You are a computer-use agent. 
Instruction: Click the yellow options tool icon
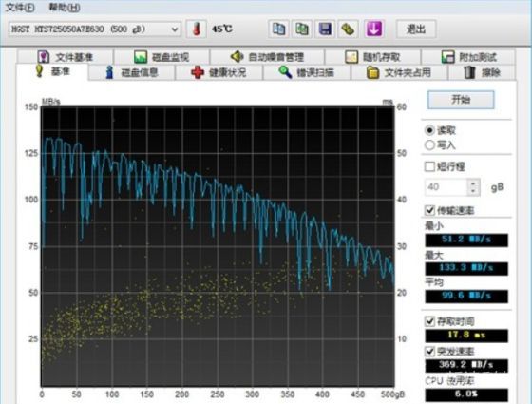coord(348,29)
